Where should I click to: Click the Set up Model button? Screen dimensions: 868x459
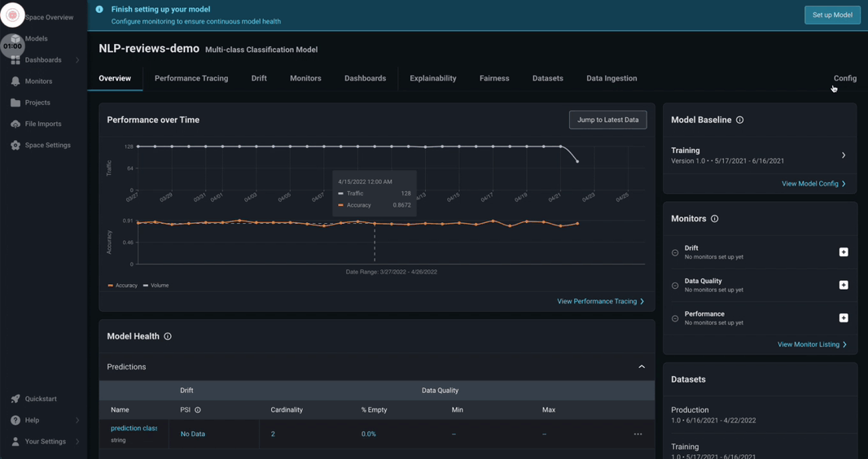(832, 15)
